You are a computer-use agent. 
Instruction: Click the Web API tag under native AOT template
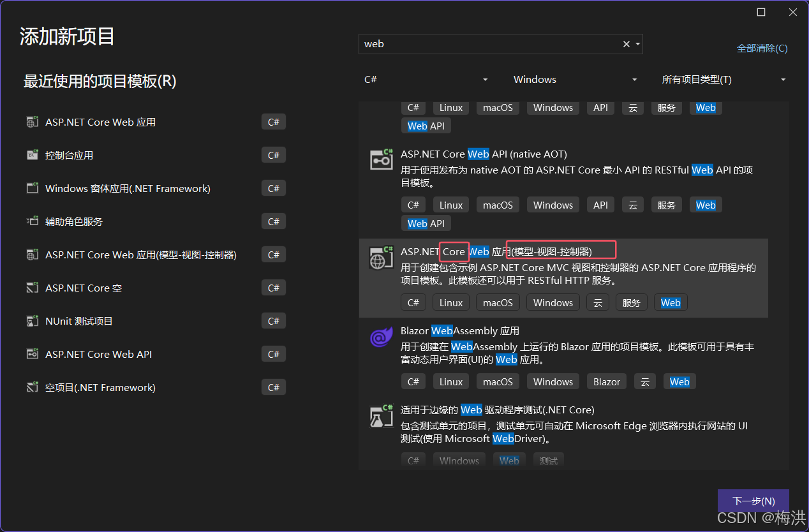click(426, 223)
